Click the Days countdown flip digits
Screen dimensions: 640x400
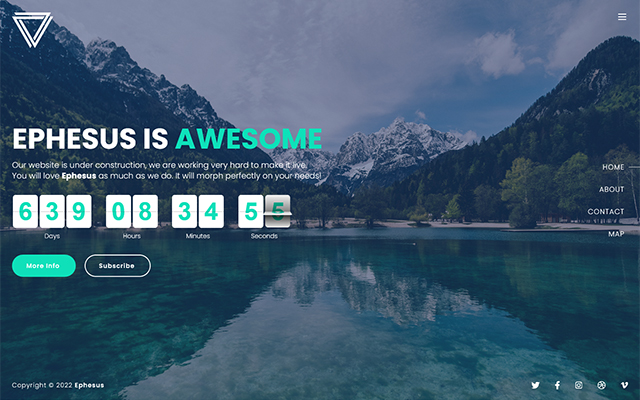click(x=52, y=211)
